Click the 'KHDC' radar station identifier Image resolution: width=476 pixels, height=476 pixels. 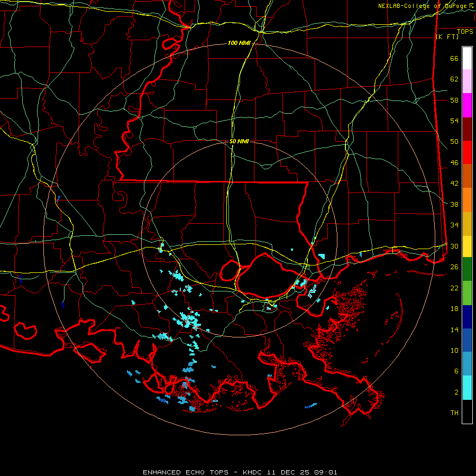pos(253,472)
